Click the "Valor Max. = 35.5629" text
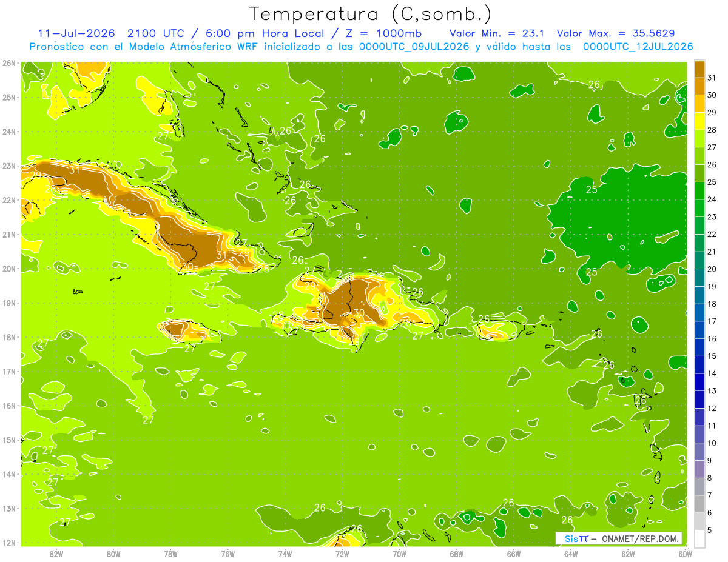728x562 pixels. tap(616, 33)
